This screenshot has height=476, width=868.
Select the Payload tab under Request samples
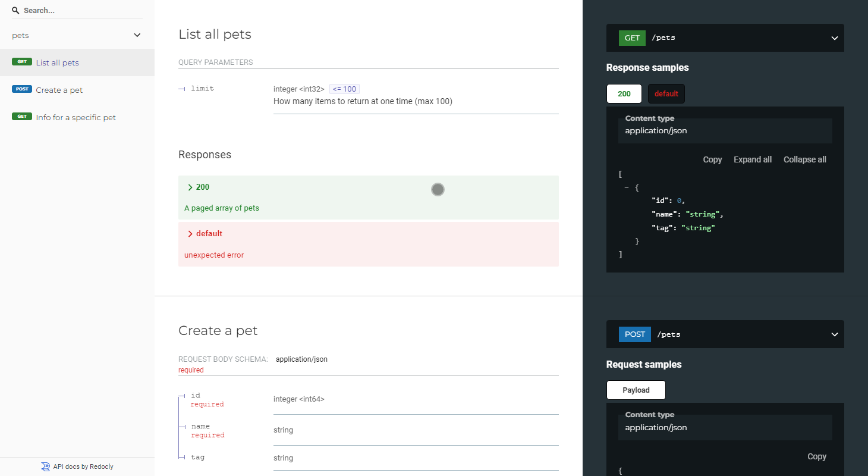(636, 390)
